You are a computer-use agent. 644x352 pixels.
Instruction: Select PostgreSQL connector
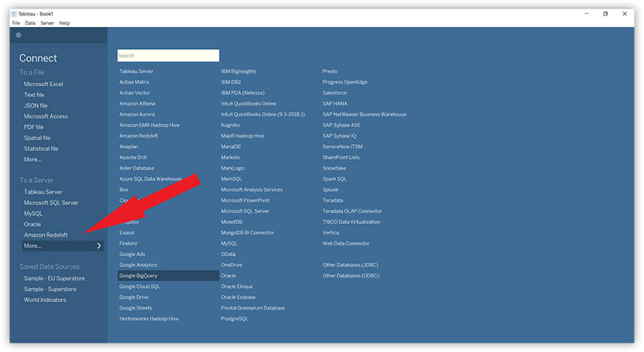[x=234, y=319]
